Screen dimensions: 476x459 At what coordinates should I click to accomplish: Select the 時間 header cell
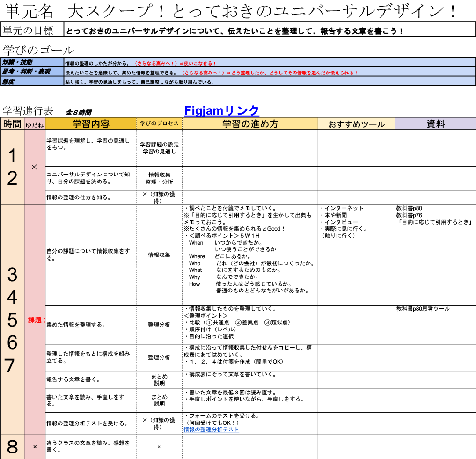tap(12, 124)
